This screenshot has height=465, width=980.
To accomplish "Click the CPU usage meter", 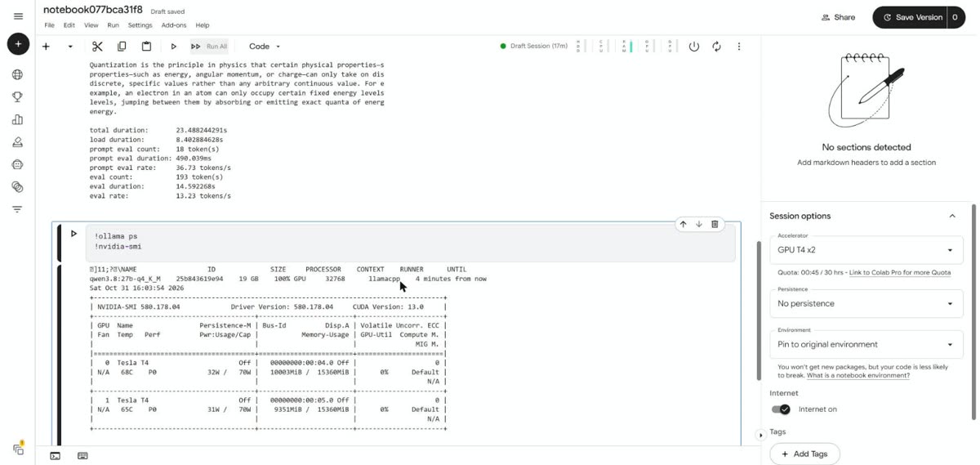I will (x=602, y=47).
